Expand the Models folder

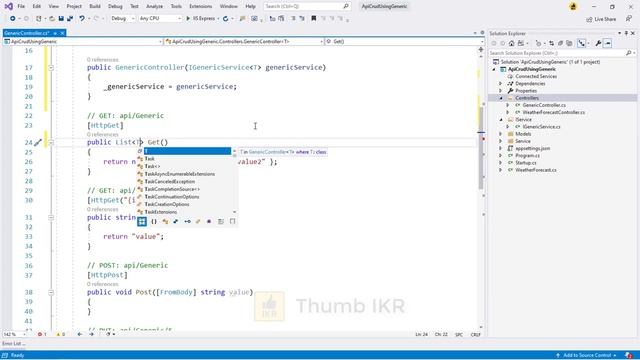[501, 134]
